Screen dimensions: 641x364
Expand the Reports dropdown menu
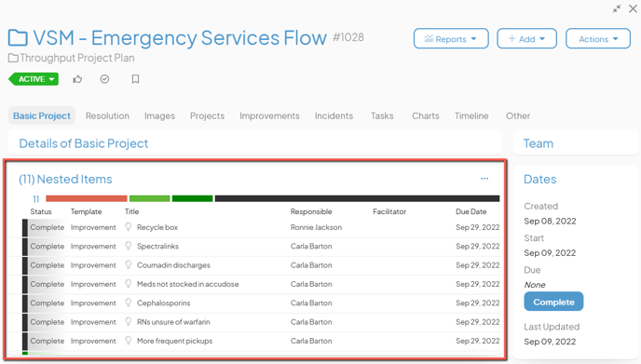pyautogui.click(x=451, y=39)
